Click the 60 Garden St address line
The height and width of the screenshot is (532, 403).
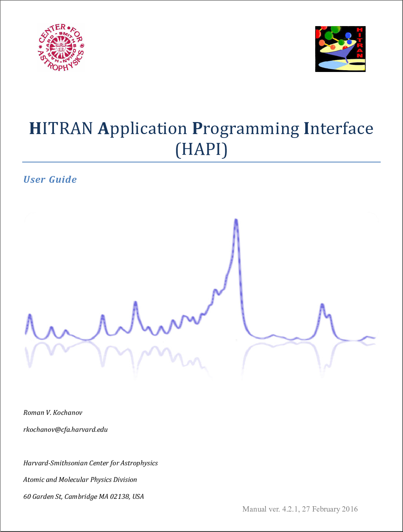point(84,496)
